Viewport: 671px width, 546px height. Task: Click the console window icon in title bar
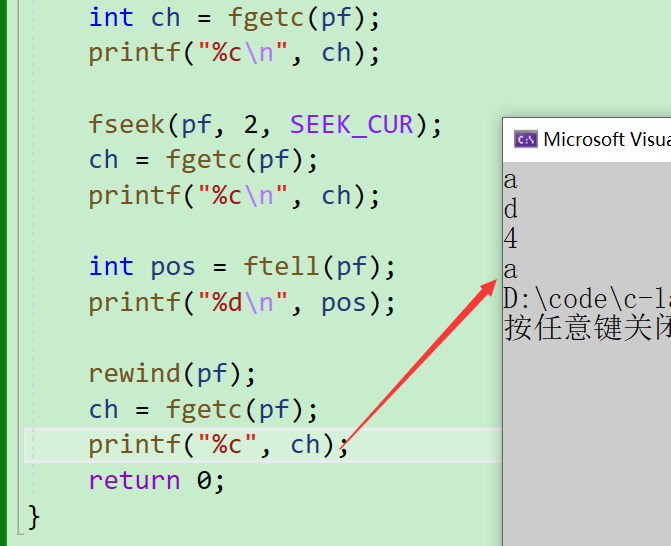click(526, 139)
